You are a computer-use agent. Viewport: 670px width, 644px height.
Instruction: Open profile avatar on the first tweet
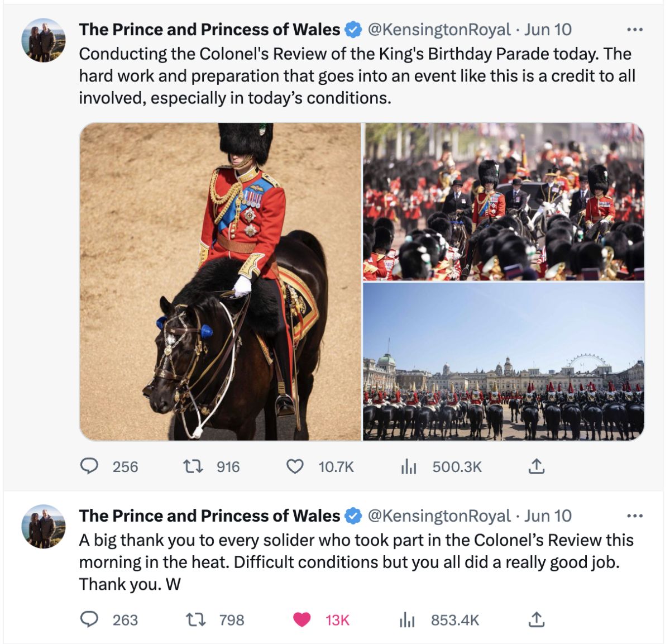click(44, 40)
